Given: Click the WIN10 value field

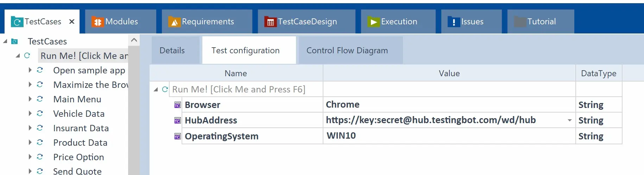Looking at the screenshot, I should pyautogui.click(x=449, y=136).
